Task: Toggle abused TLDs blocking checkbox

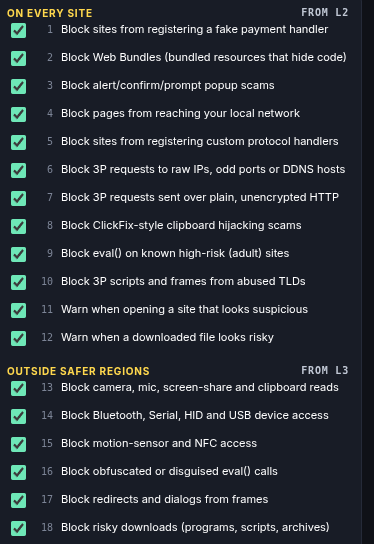Action: tap(18, 282)
